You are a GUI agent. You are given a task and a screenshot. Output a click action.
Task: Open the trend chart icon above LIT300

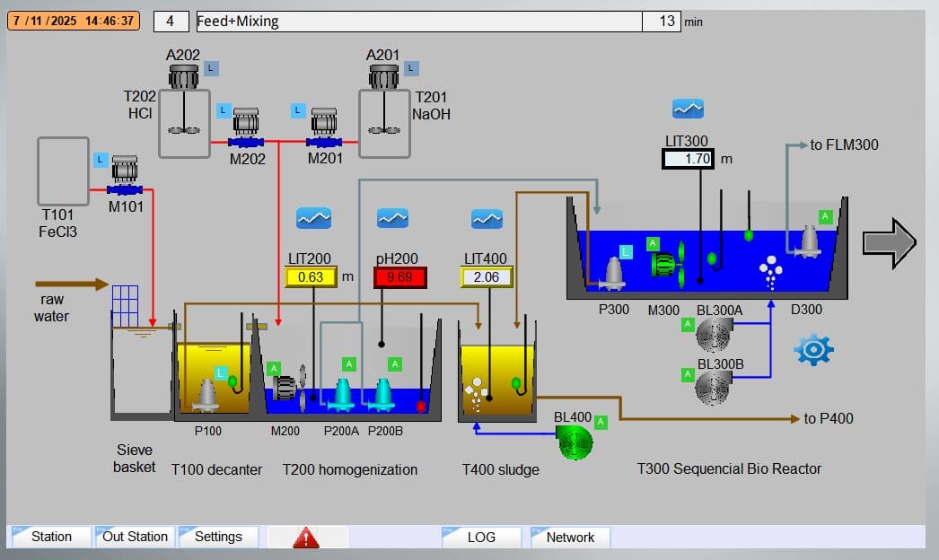pos(688,108)
